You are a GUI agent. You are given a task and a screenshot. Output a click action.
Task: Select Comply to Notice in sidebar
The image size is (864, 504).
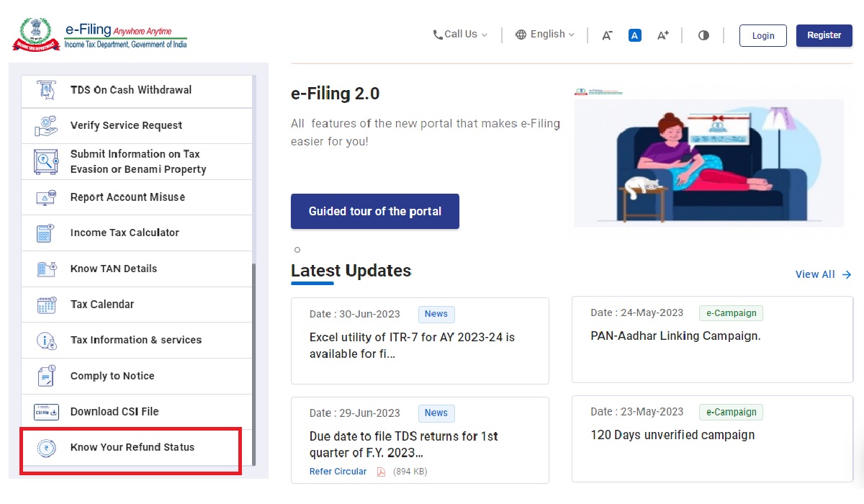pyautogui.click(x=112, y=376)
